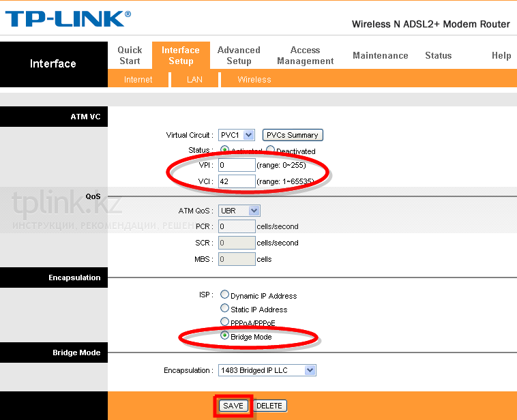Click the TP-LINK logo

(x=68, y=18)
